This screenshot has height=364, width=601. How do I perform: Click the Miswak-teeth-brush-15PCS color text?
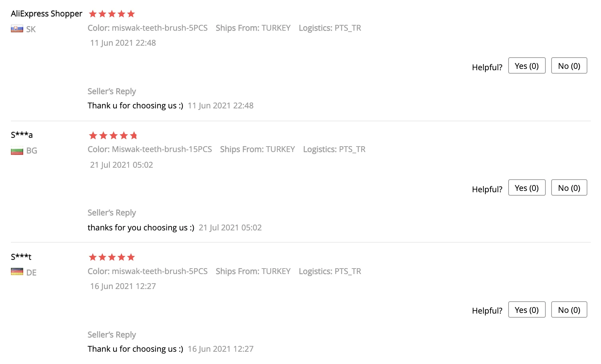[x=150, y=149]
